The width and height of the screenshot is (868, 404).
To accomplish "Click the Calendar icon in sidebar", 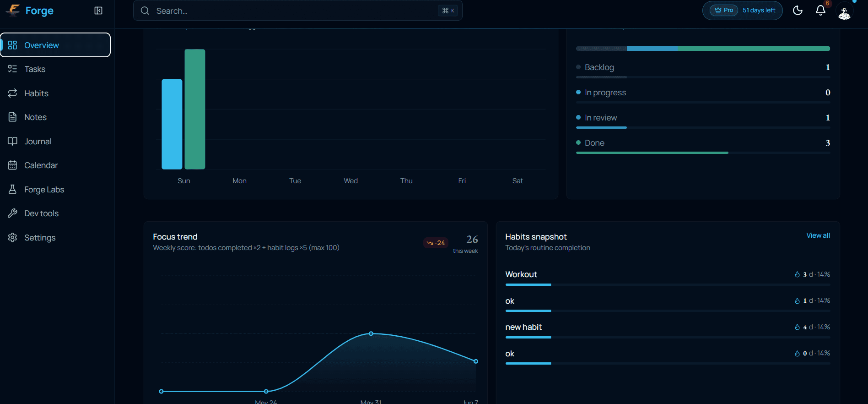I will coord(13,165).
